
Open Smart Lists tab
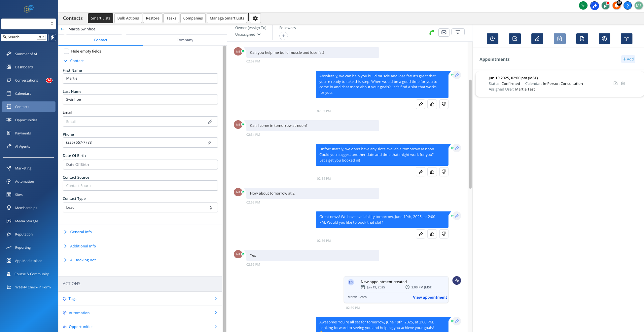point(100,18)
